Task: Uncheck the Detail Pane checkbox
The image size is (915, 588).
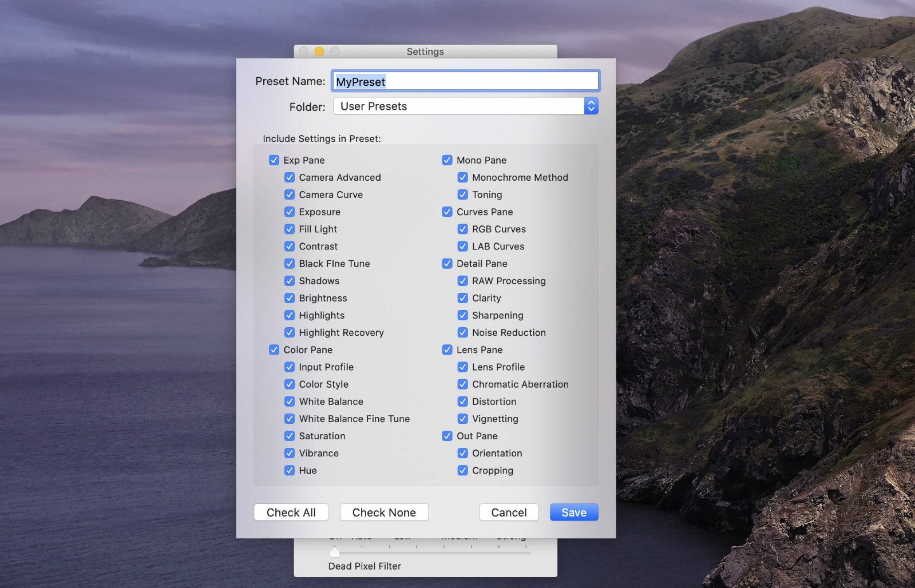Action: pyautogui.click(x=447, y=264)
